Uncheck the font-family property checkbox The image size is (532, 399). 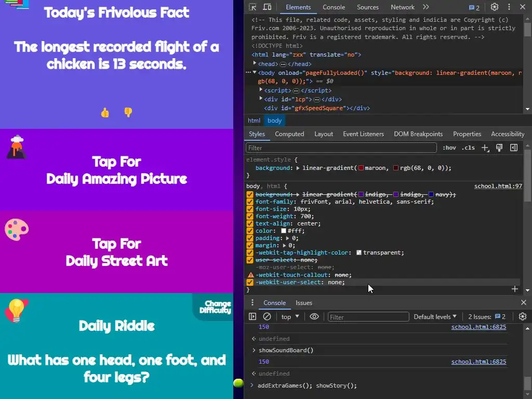[x=250, y=202]
